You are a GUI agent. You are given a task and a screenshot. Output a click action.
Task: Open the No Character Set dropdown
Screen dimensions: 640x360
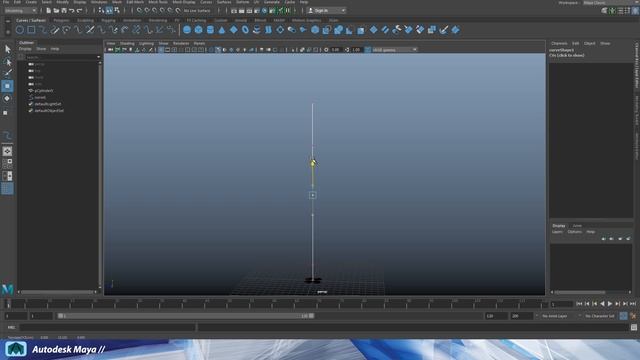pos(600,316)
